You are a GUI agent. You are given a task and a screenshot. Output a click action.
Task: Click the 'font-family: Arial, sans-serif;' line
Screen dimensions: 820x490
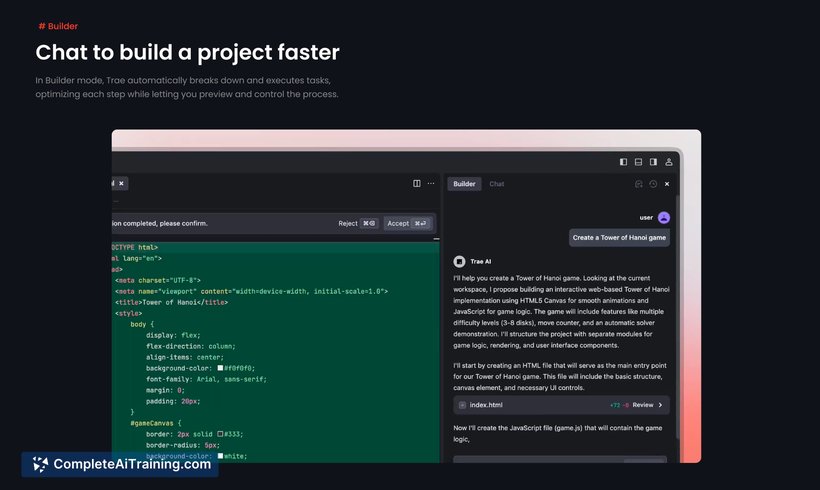206,379
